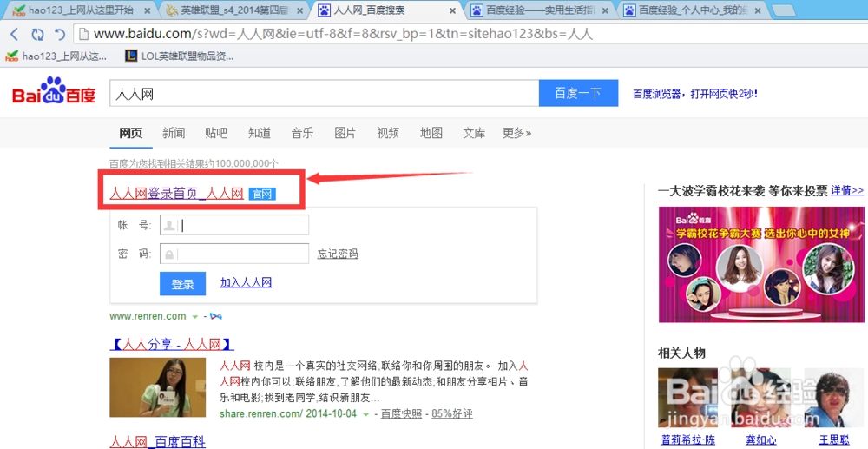Click the 龚如心 person thumbnail
The image size is (868, 449).
pos(760,398)
